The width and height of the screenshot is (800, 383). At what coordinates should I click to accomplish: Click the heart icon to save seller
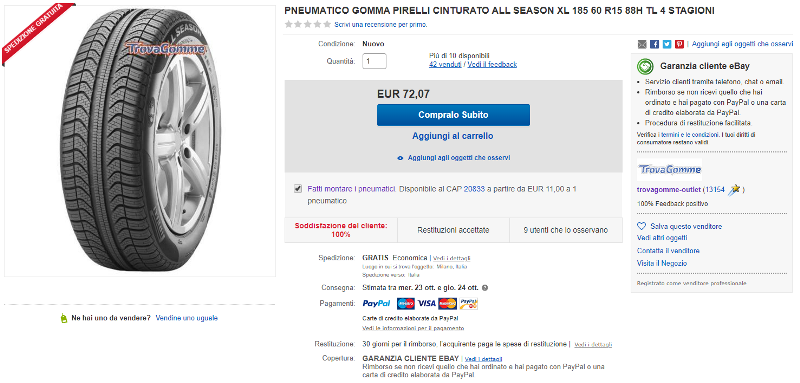pos(642,226)
